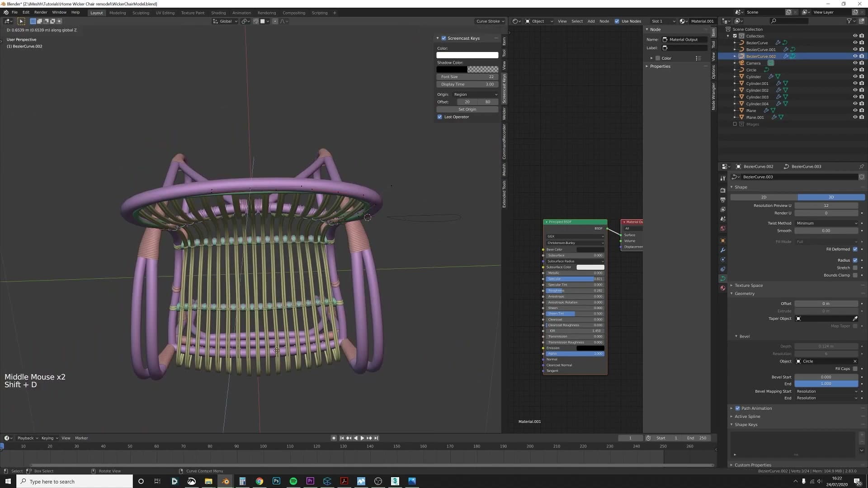Click the first set-selection mode icon in viewport header

pyautogui.click(x=33, y=21)
